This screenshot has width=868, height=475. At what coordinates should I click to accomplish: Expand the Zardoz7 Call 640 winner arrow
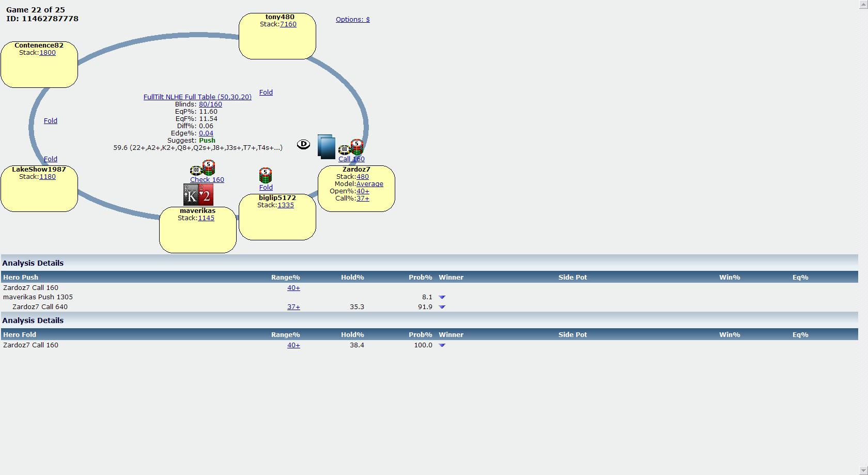click(442, 307)
